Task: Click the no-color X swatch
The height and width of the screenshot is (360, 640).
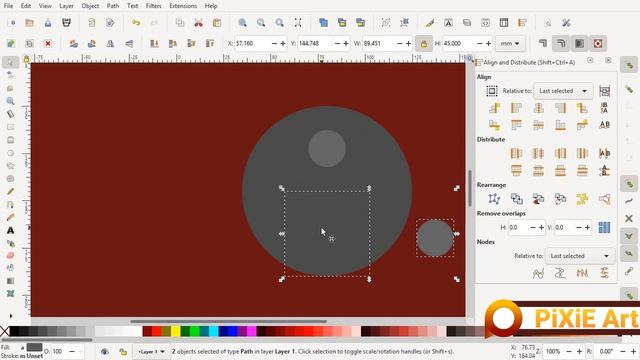Action: tap(4, 331)
